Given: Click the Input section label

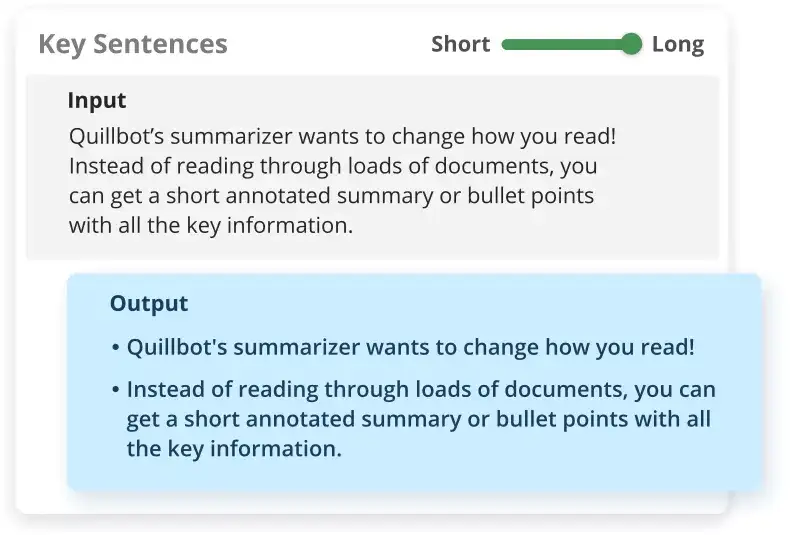Looking at the screenshot, I should click(97, 101).
